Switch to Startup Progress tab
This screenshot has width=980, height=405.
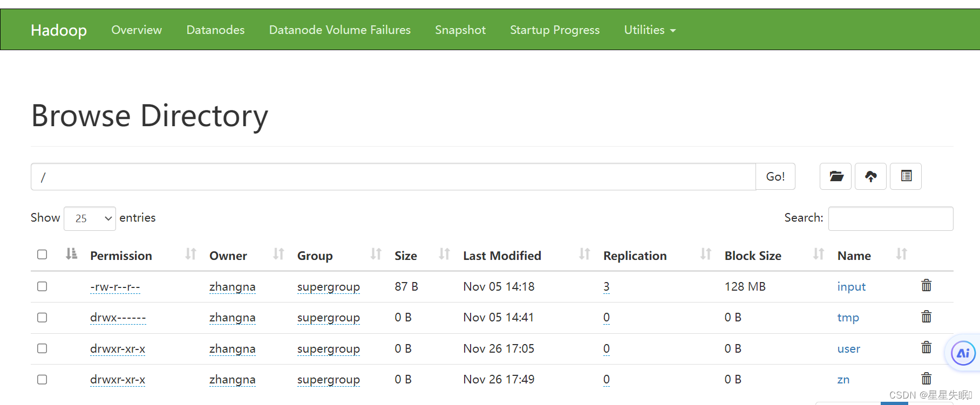554,30
